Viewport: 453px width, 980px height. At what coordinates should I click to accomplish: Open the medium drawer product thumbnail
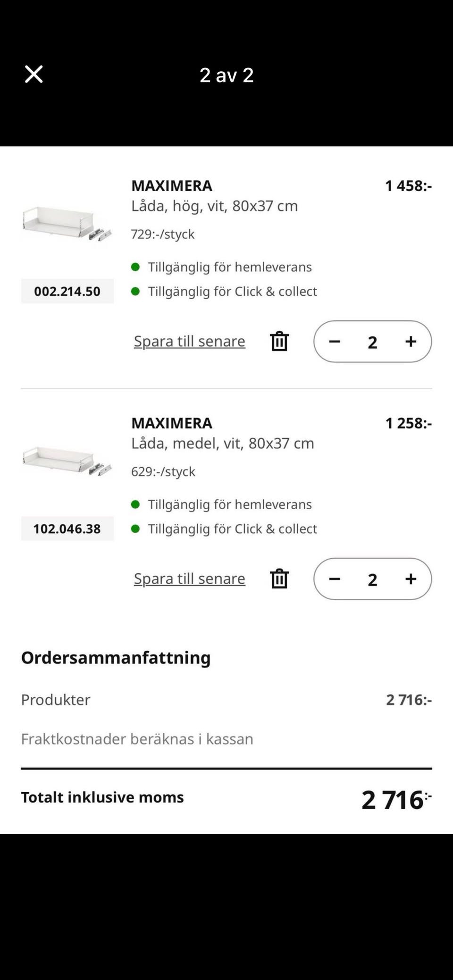67,460
